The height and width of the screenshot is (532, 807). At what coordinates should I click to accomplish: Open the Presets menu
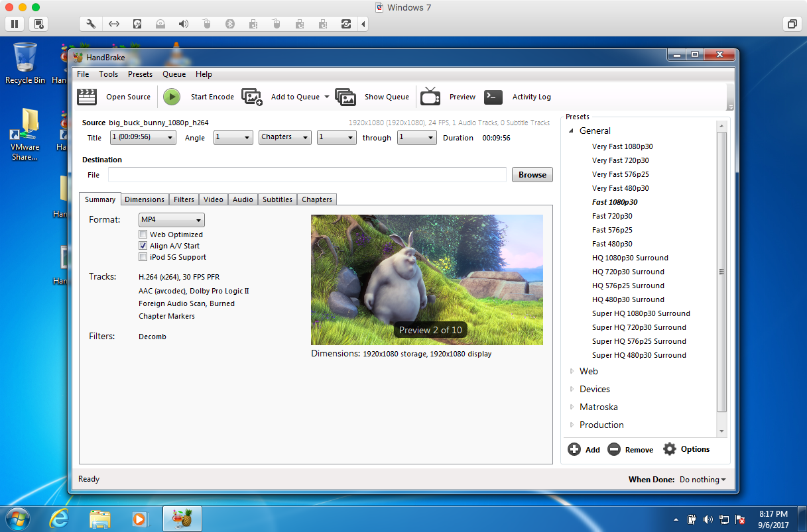[x=140, y=74]
